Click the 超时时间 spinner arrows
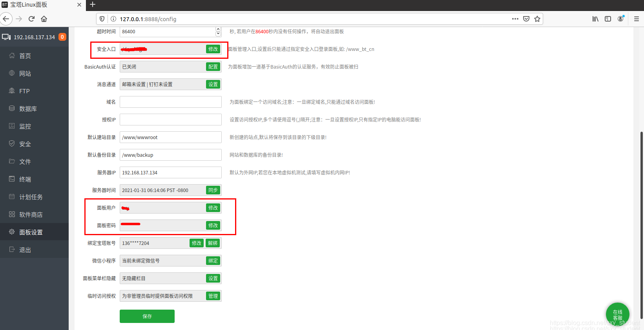This screenshot has width=644, height=330. (x=218, y=31)
